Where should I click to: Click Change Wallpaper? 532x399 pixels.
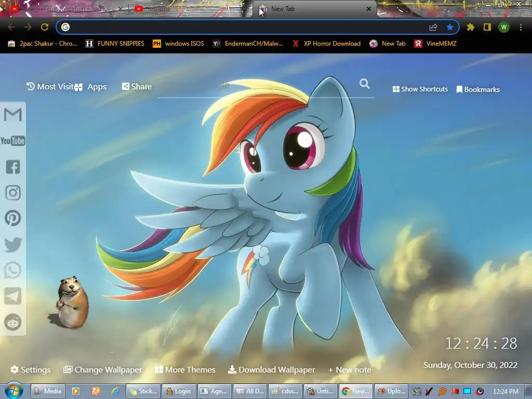pyautogui.click(x=103, y=369)
